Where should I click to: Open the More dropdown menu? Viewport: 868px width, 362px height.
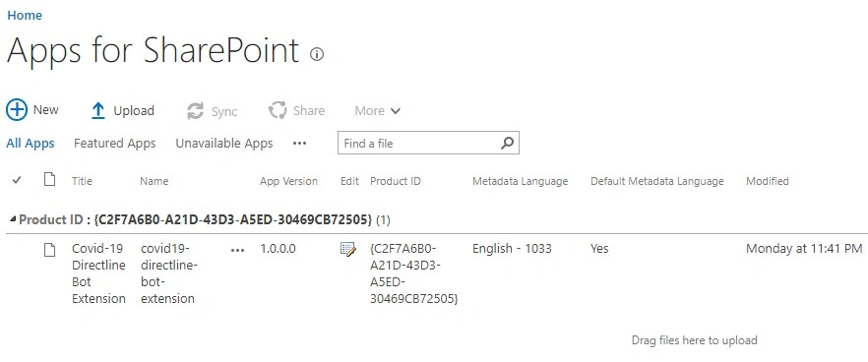[x=378, y=111]
